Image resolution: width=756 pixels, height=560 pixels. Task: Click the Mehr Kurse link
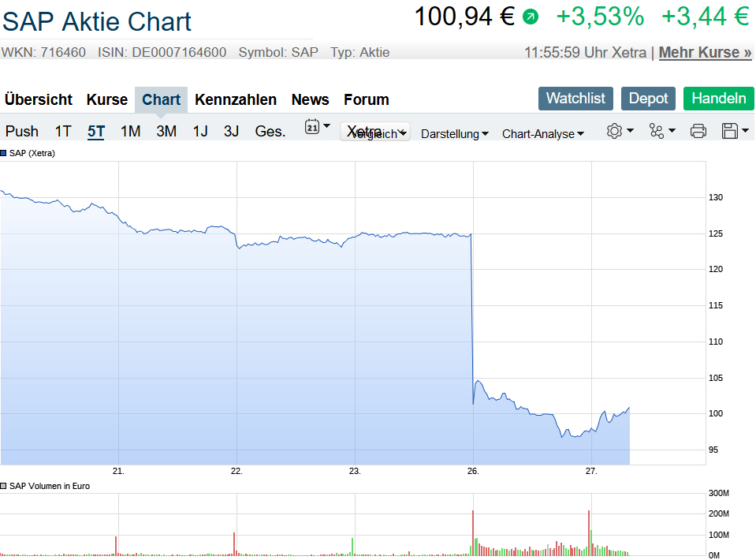coord(705,53)
